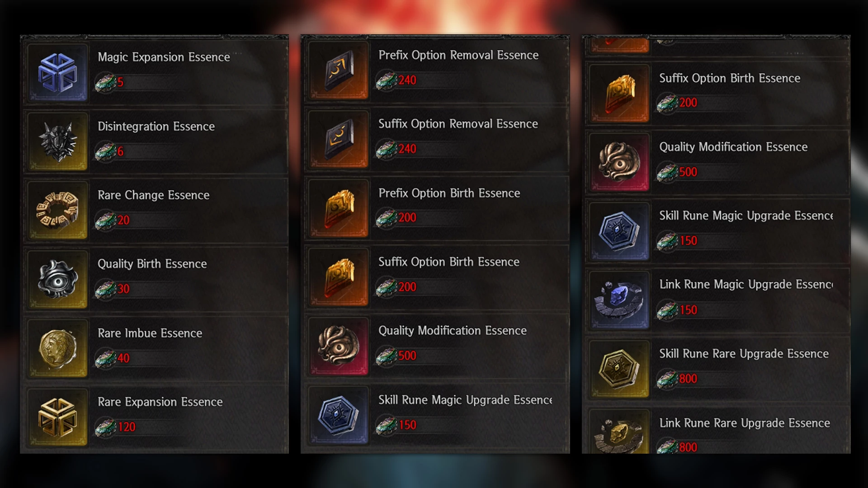This screenshot has height=488, width=868.
Task: Choose the Suffix Option Removal Essence tablet icon
Action: pyautogui.click(x=339, y=139)
